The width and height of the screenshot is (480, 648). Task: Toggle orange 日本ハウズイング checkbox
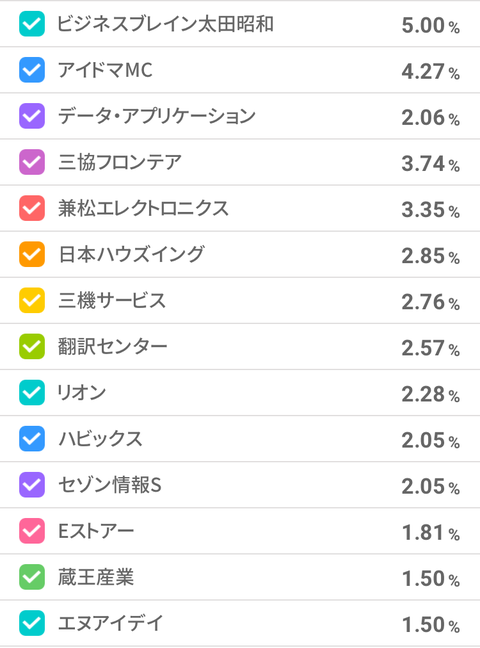(32, 254)
